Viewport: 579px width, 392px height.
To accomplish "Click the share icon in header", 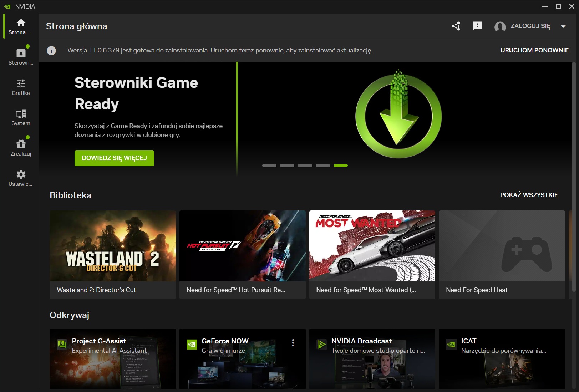I will tap(456, 26).
